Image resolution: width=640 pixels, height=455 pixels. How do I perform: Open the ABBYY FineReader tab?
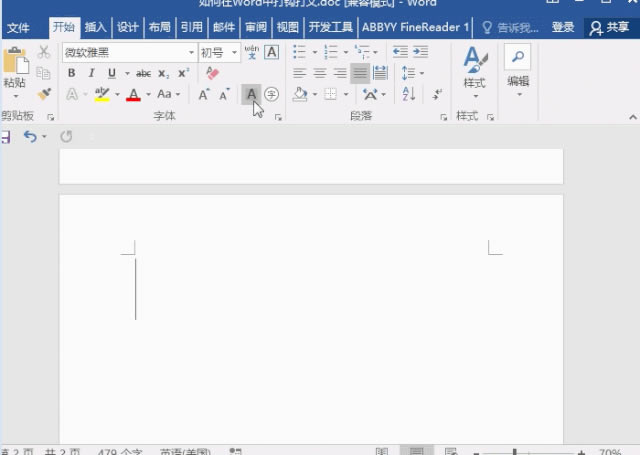coord(415,27)
